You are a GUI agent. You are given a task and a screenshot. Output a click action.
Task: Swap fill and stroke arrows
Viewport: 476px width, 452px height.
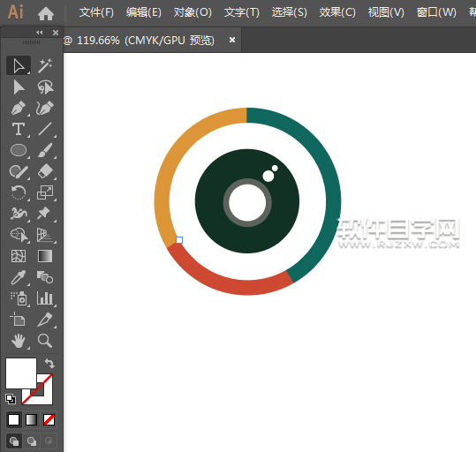49,363
